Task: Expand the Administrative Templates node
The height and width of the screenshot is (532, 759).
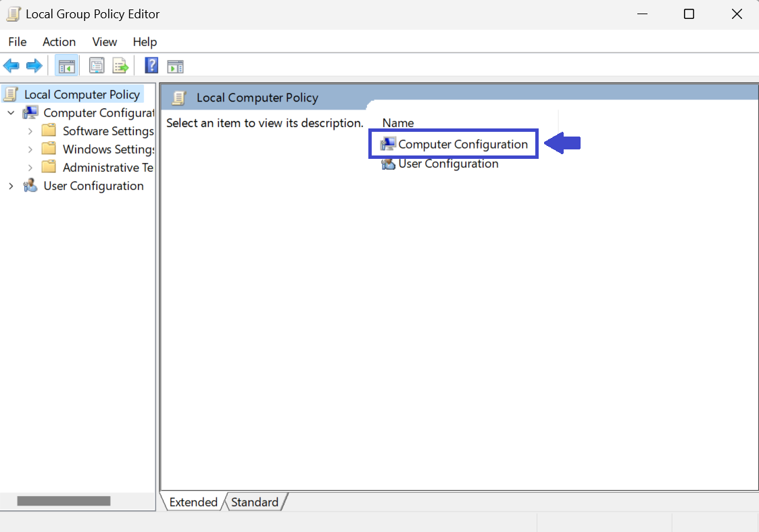Action: 30,168
